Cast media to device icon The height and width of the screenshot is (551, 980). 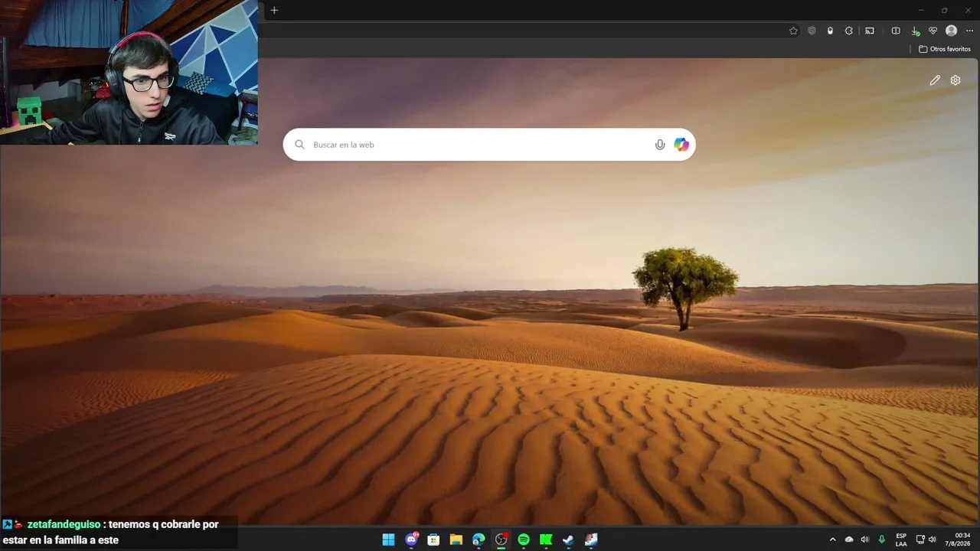point(870,31)
